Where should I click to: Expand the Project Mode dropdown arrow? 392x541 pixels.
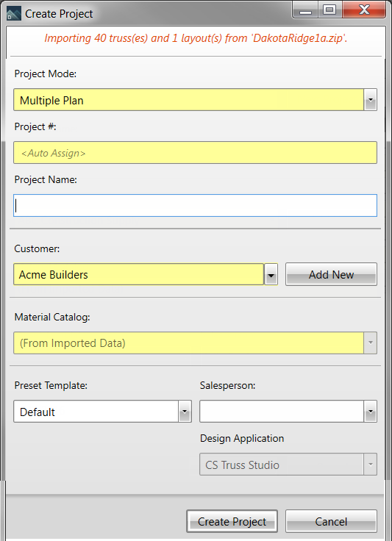370,100
